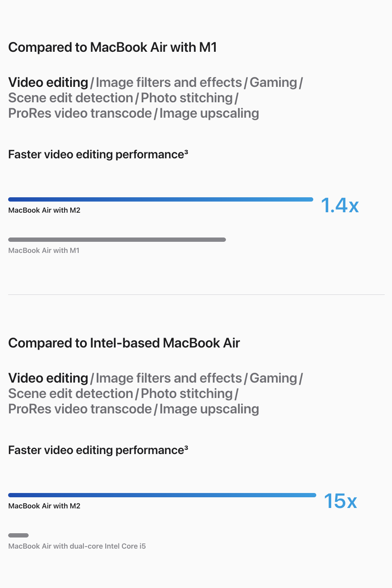392x588 pixels.
Task: Switch to Gaming tab in Intel-based comparison
Action: click(273, 378)
